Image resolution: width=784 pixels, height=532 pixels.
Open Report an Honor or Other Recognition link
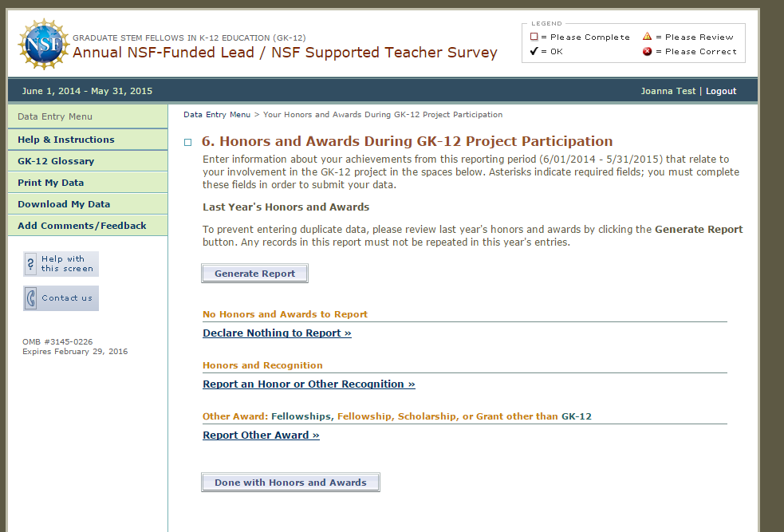click(309, 384)
